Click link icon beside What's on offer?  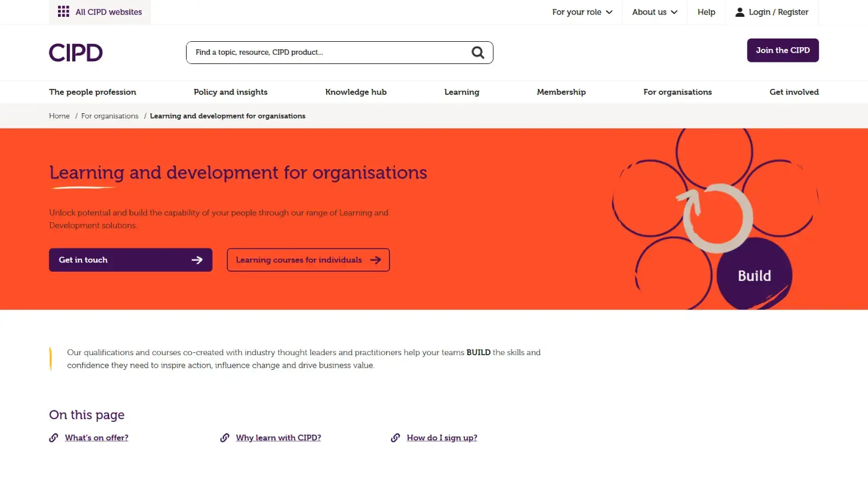point(54,438)
